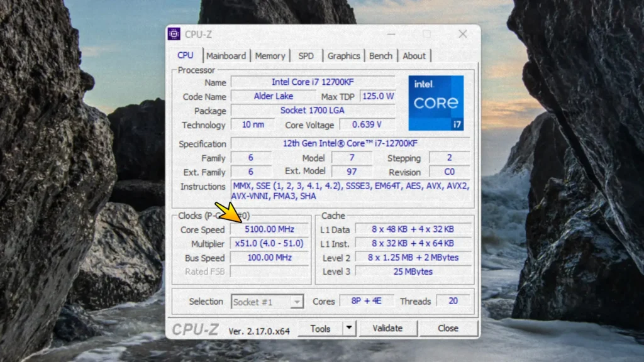Click the empty Rated FSB field

click(269, 271)
